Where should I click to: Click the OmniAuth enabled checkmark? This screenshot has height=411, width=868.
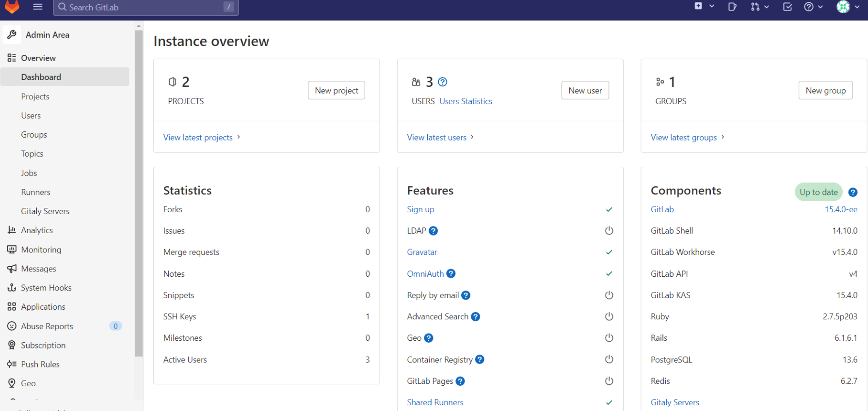coord(609,273)
